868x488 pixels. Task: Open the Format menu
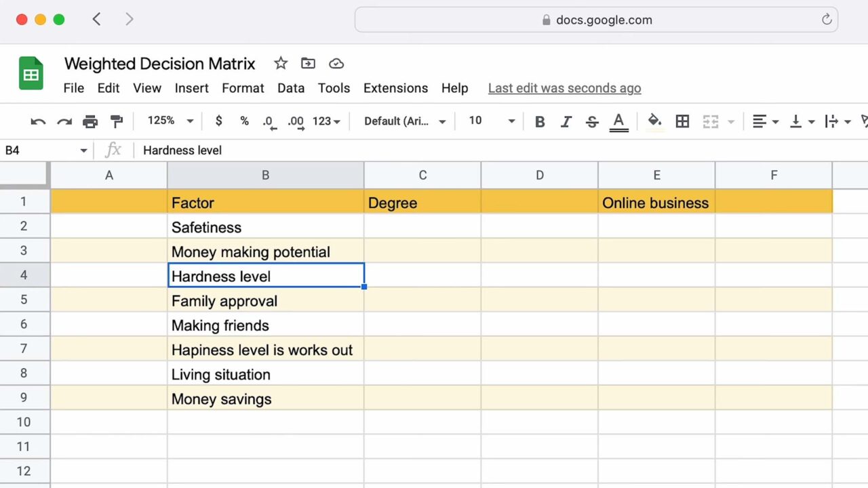point(243,88)
